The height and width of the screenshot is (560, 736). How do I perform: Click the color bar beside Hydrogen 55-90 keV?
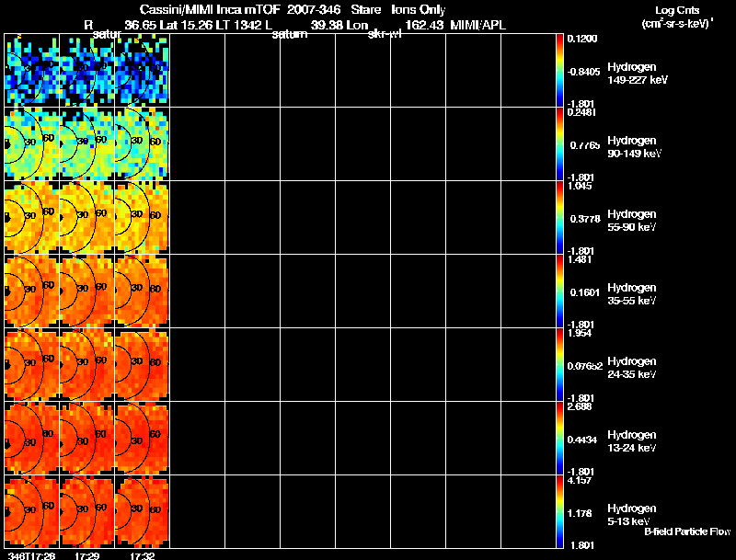(560, 217)
